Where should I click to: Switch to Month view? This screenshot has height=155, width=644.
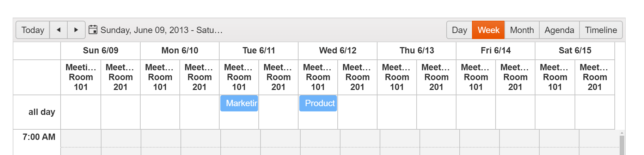coord(522,30)
